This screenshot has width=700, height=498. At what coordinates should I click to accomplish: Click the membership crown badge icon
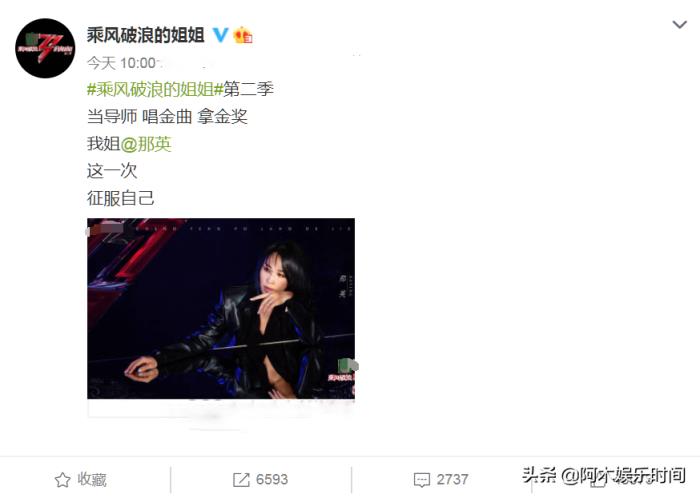point(243,35)
